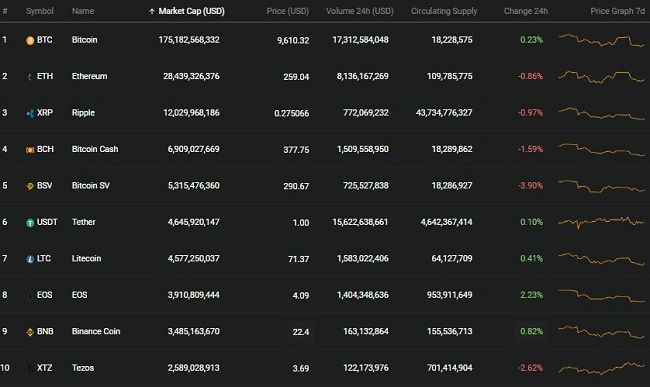Screen dimensions: 650x387
Task: Sort by Change 24h column header
Action: point(526,11)
